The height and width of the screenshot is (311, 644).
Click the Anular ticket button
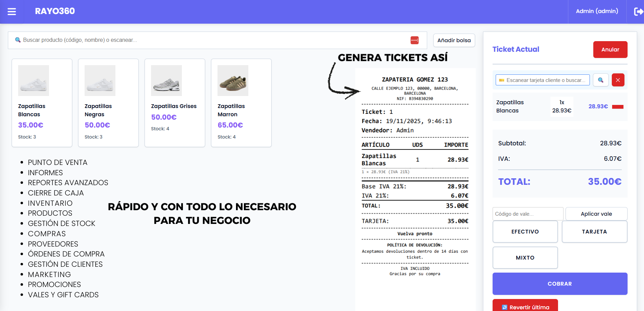pyautogui.click(x=610, y=50)
